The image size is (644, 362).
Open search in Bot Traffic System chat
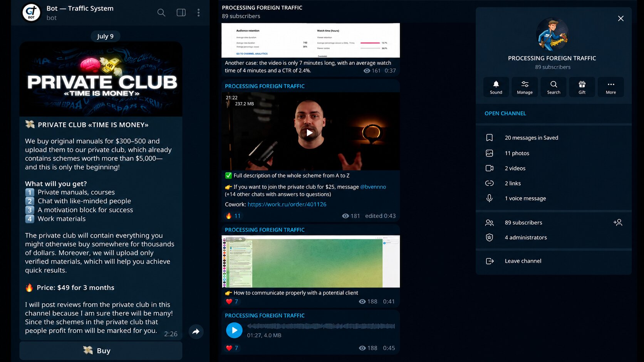point(161,13)
